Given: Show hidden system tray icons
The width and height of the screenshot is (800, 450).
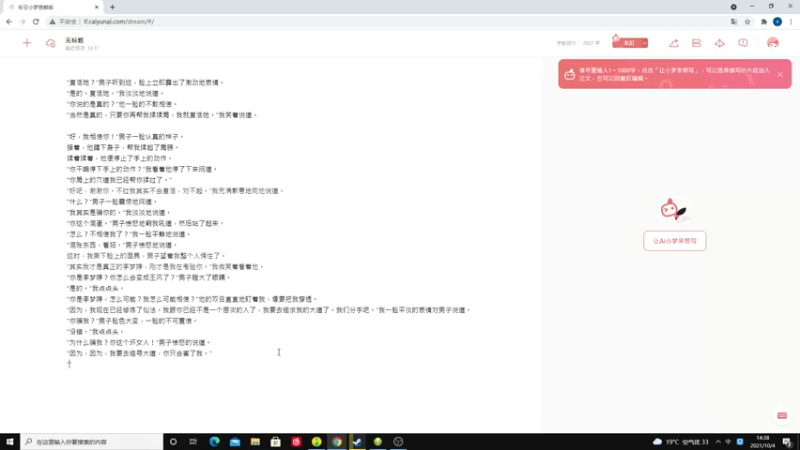Looking at the screenshot, I should (718, 441).
